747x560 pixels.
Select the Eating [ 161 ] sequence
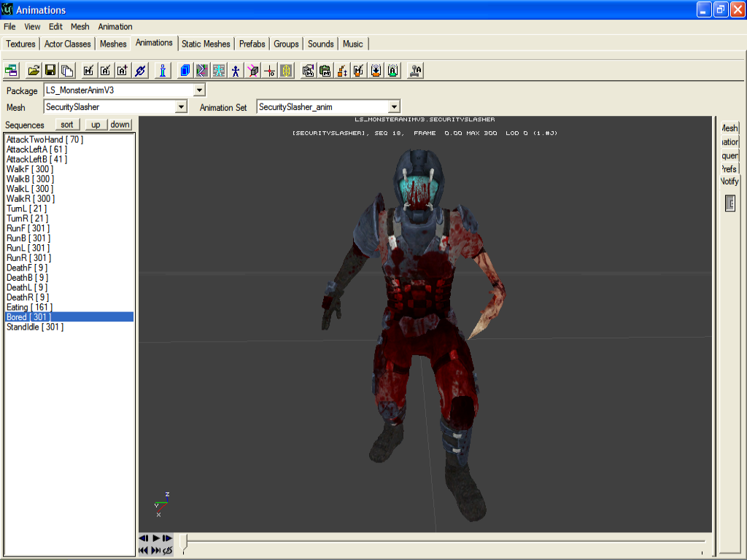click(29, 307)
